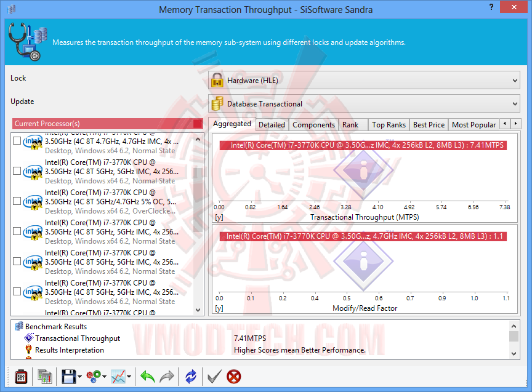The height and width of the screenshot is (392, 532).
Task: Switch to the Detailed tab
Action: (x=272, y=125)
